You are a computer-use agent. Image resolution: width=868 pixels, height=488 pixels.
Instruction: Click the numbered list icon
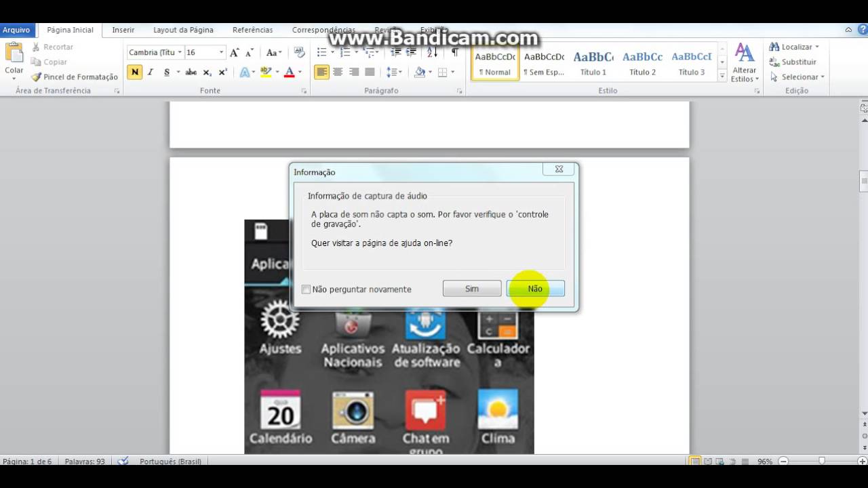345,52
